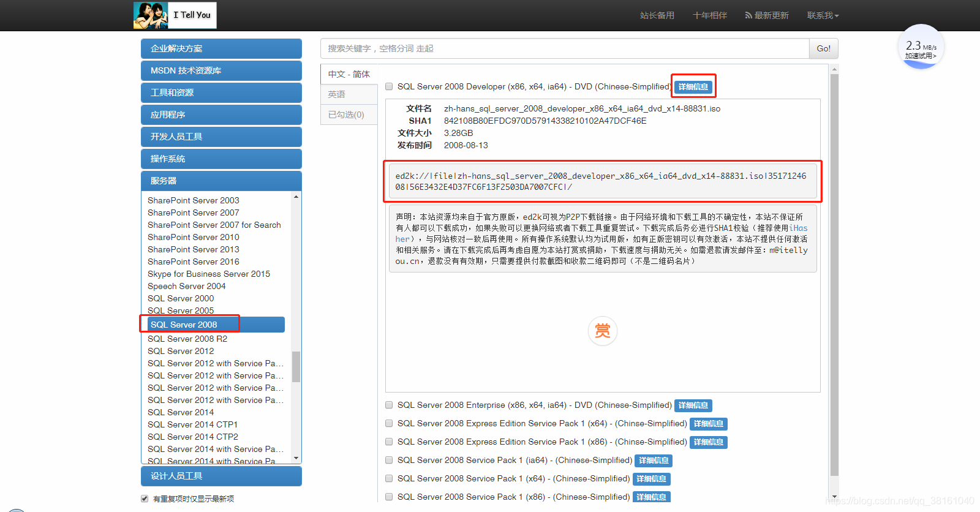Image resolution: width=980 pixels, height=512 pixels.
Task: Select SharePoint Server 2016 in list
Action: click(194, 262)
